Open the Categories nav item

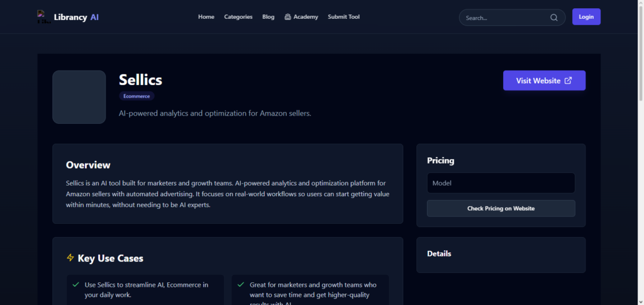pos(238,17)
